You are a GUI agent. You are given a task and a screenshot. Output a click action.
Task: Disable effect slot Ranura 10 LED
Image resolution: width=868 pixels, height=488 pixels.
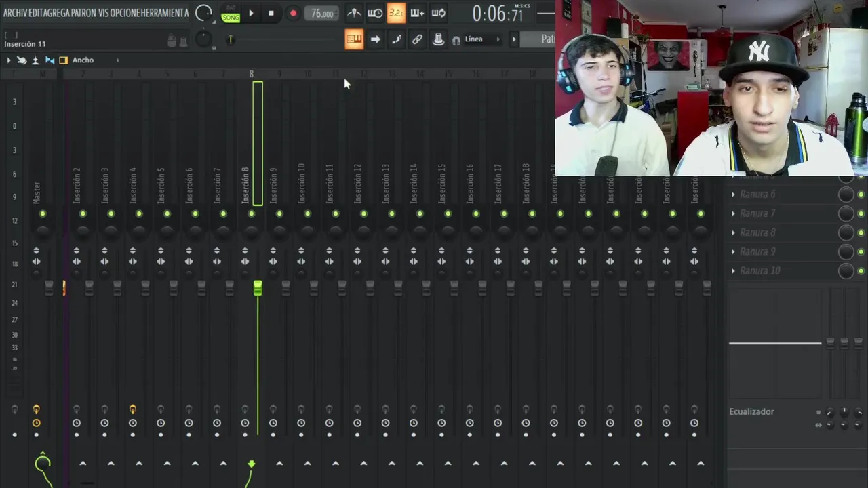(x=861, y=271)
